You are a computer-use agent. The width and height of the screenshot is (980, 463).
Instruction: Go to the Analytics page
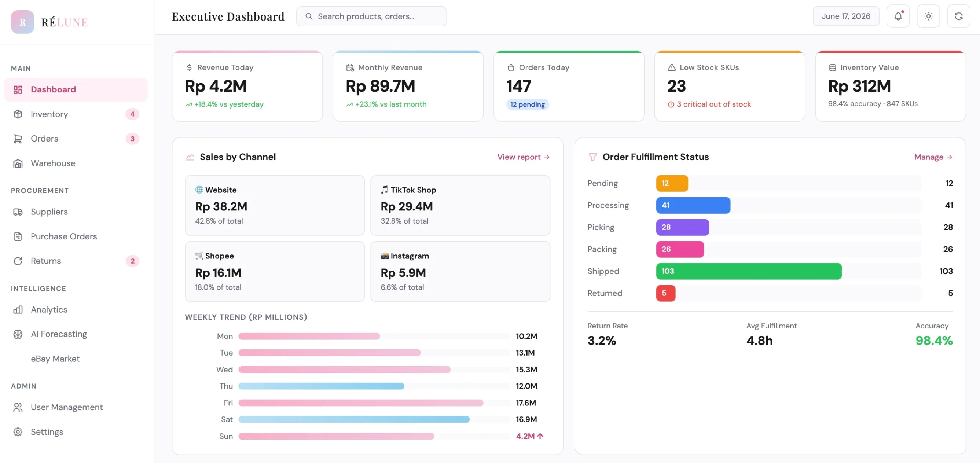[76, 310]
